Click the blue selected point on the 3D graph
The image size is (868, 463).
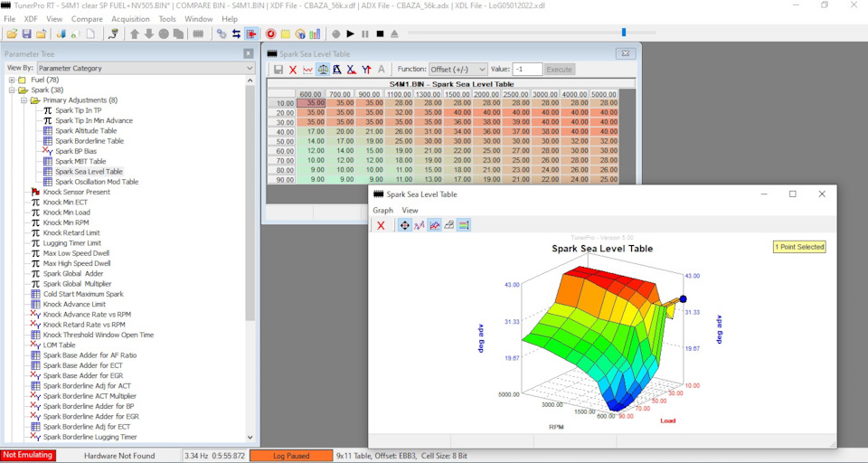(x=684, y=299)
